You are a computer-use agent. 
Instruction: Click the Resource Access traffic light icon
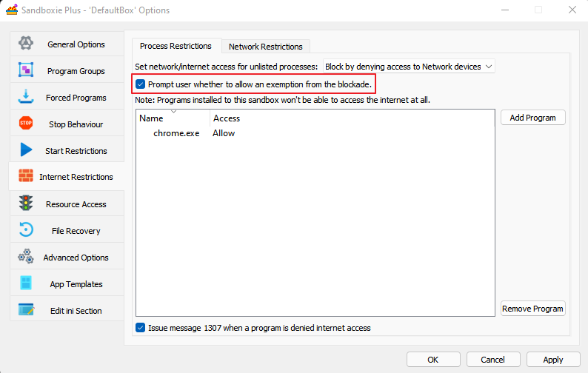(x=26, y=204)
